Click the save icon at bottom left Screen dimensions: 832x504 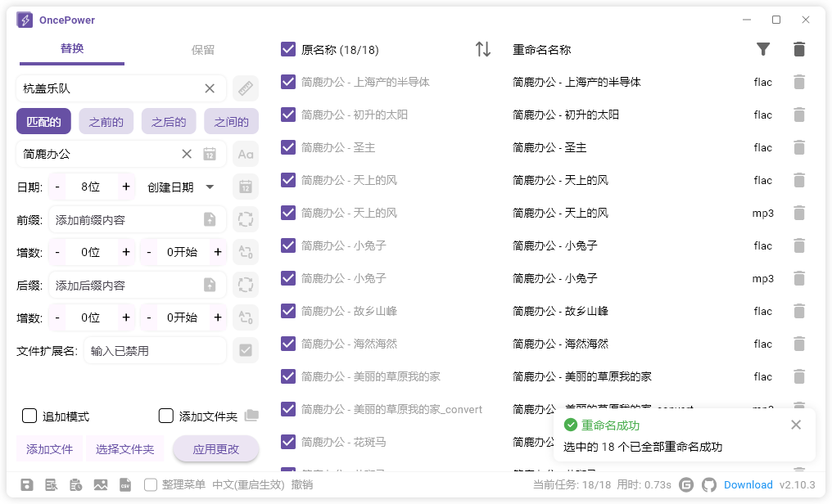point(26,484)
